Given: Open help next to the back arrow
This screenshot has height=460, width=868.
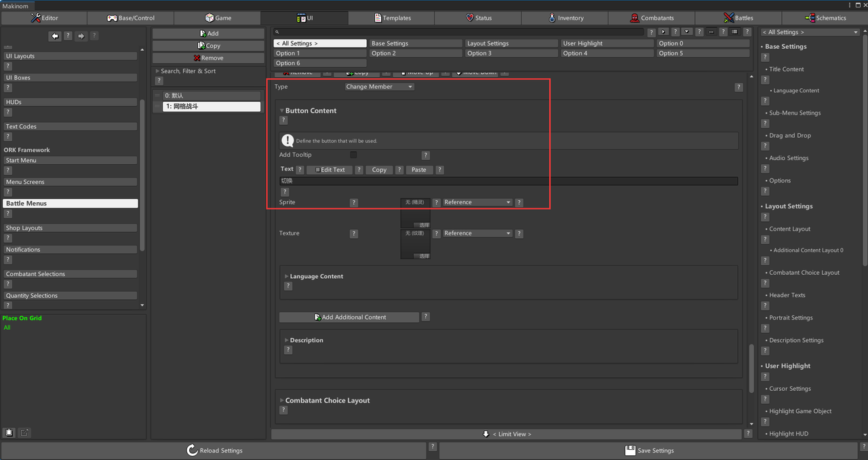Looking at the screenshot, I should coord(68,36).
